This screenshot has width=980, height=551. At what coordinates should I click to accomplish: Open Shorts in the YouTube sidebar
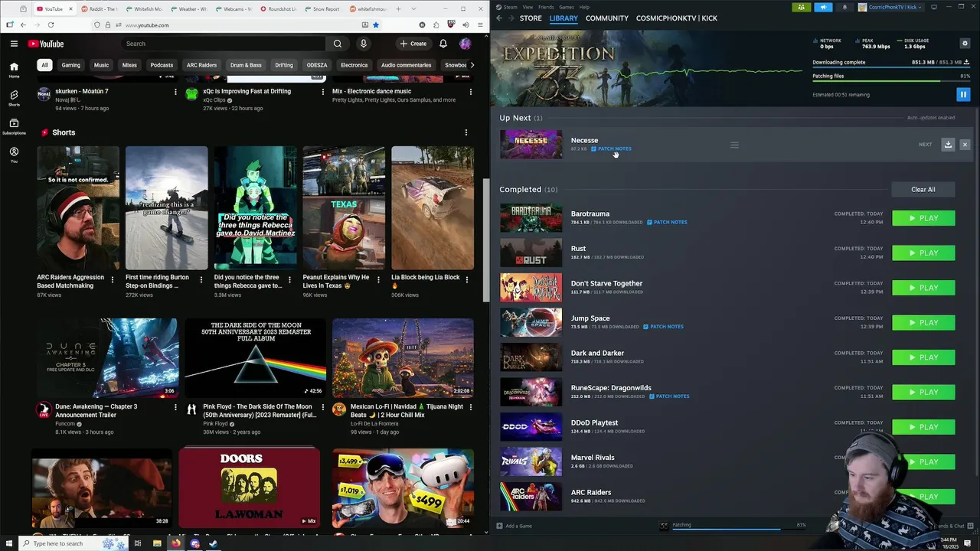(14, 98)
